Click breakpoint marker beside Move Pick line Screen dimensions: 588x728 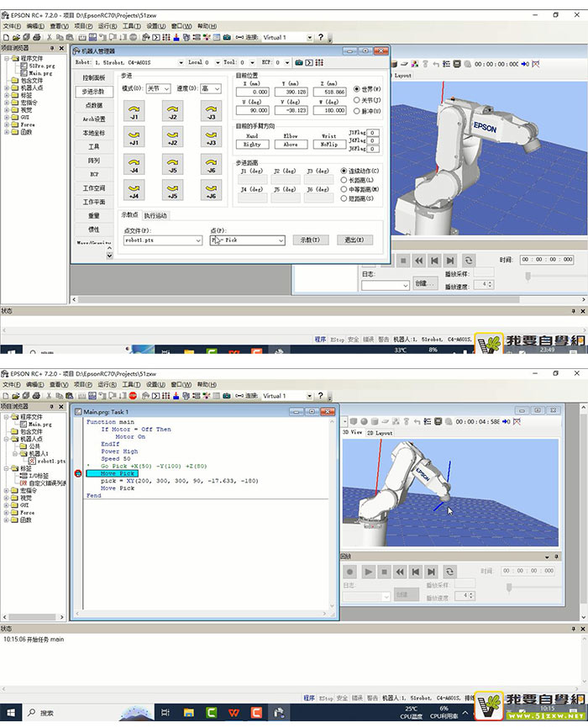tap(78, 473)
